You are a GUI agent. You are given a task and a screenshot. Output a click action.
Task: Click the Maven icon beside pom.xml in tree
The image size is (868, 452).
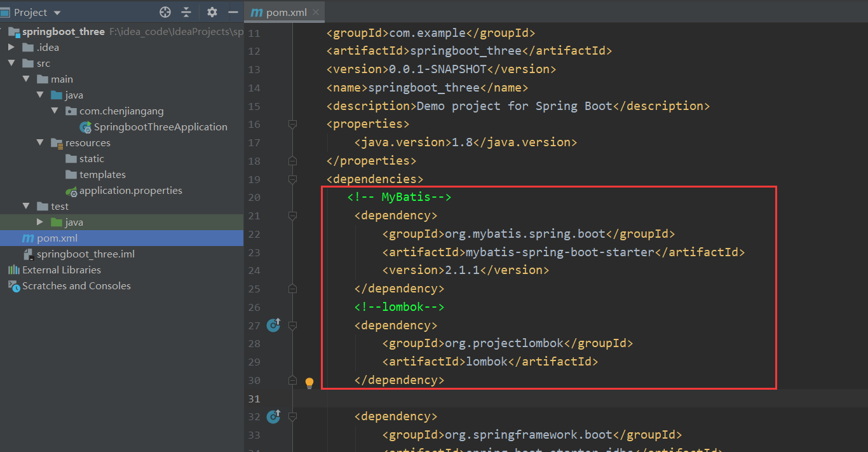(x=28, y=238)
